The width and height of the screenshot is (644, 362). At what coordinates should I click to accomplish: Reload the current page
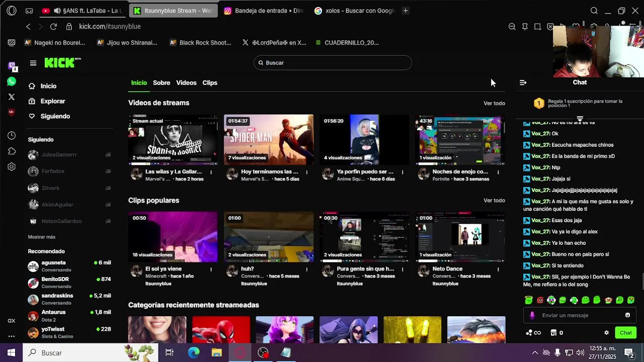tap(53, 27)
